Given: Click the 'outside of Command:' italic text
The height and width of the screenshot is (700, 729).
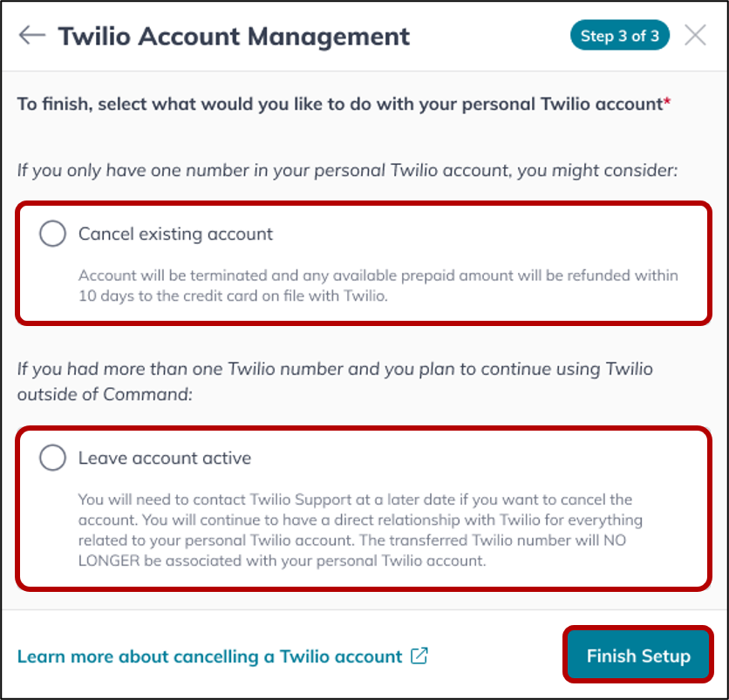Looking at the screenshot, I should 105,394.
